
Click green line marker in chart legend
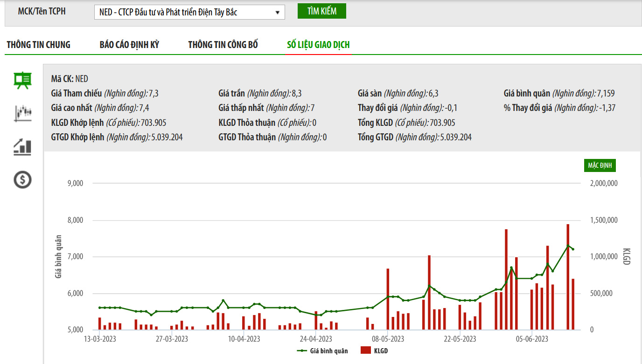(x=302, y=351)
